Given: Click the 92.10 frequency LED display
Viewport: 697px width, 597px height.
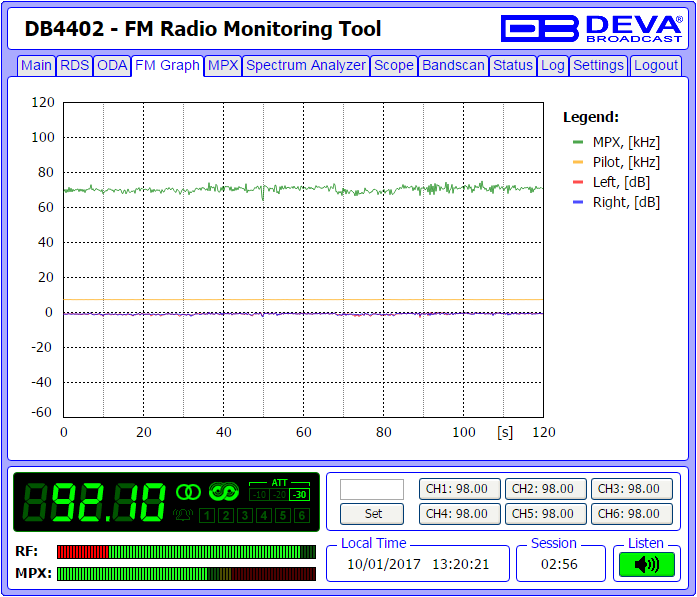Looking at the screenshot, I should 95,503.
